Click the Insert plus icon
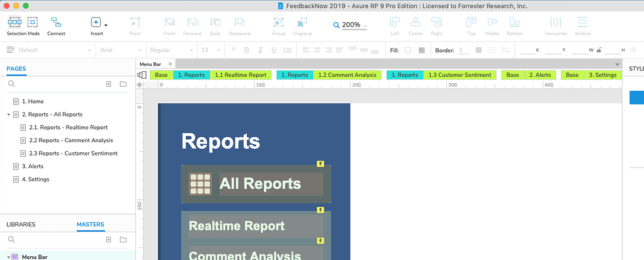 pos(95,22)
